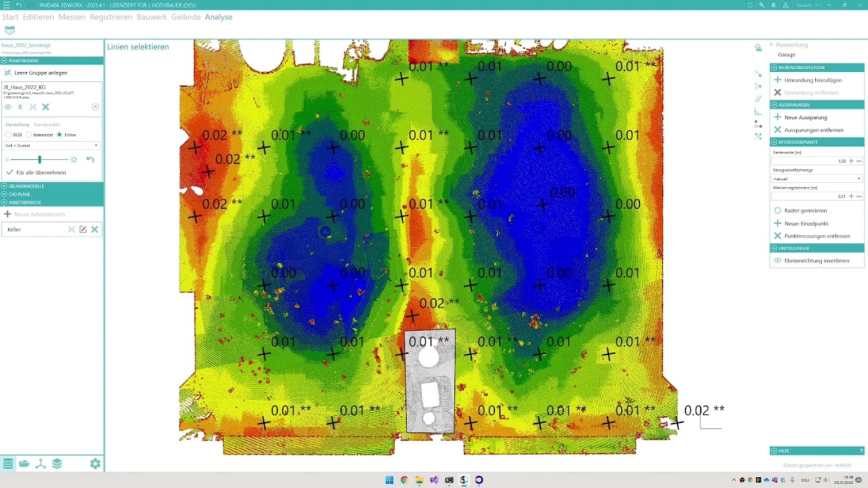Open Chrome from the taskbar

(404, 480)
